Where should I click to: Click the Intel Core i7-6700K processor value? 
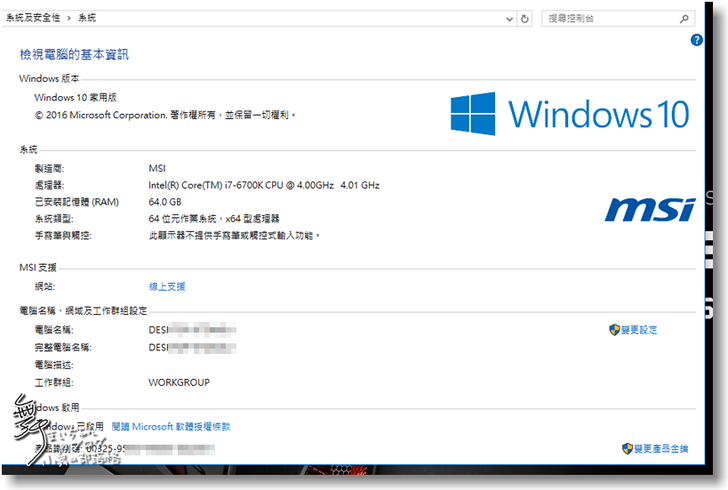(x=264, y=185)
